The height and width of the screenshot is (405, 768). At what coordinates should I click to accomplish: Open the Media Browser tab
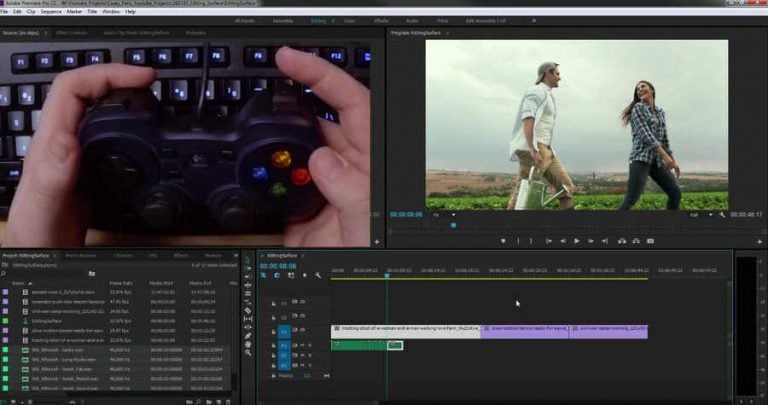tap(81, 255)
